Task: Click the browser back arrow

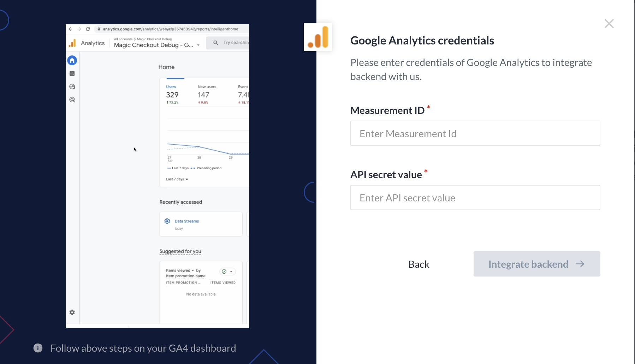Action: (71, 29)
